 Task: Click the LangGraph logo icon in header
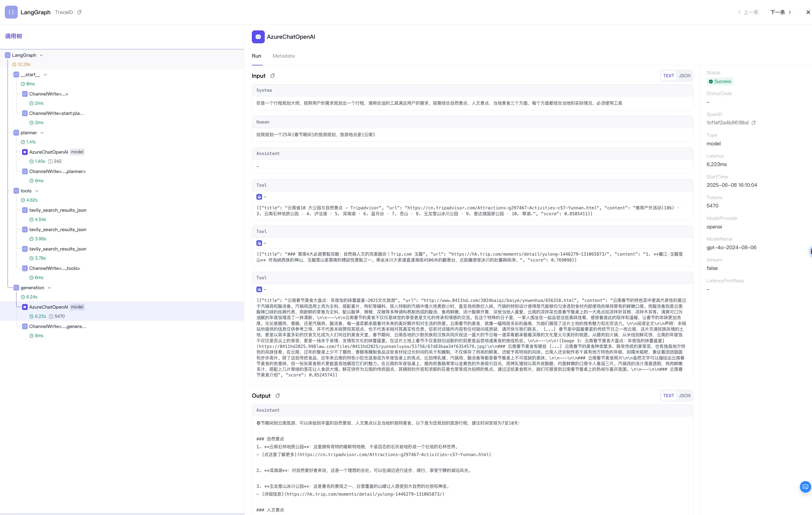tap(11, 12)
